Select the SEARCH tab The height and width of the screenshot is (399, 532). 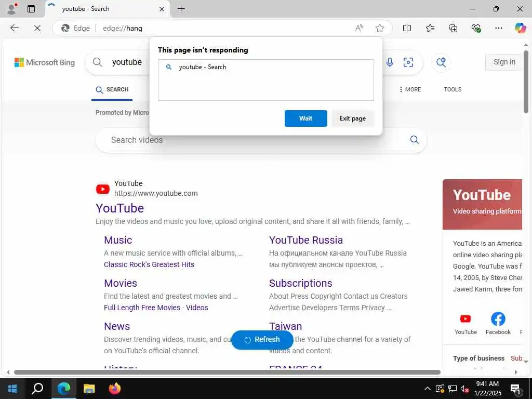click(112, 90)
